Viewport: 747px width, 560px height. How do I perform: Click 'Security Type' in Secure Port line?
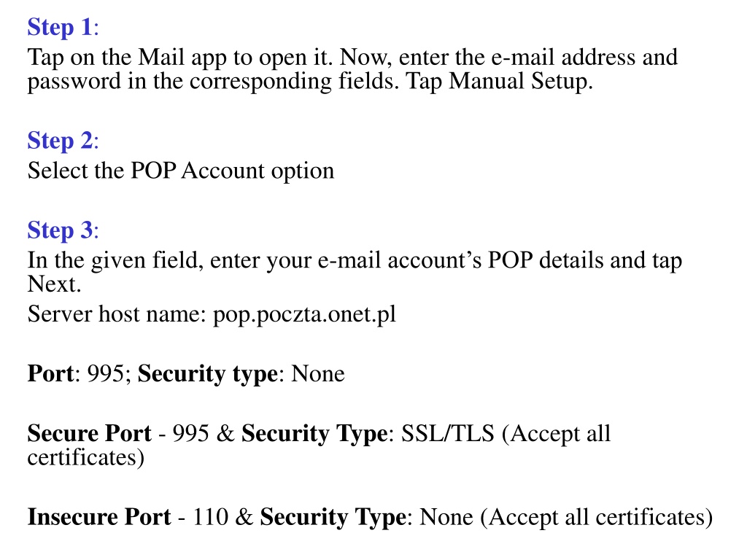tap(314, 434)
